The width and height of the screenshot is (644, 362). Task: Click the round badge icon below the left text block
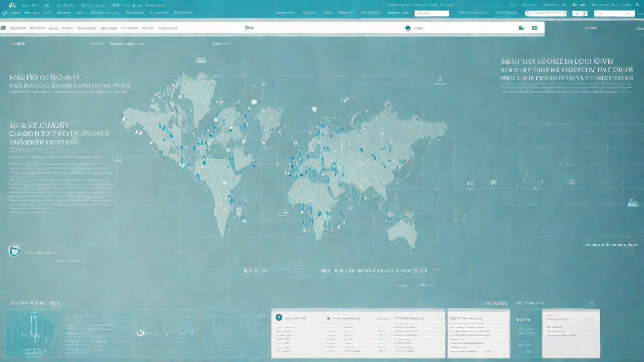click(x=14, y=250)
